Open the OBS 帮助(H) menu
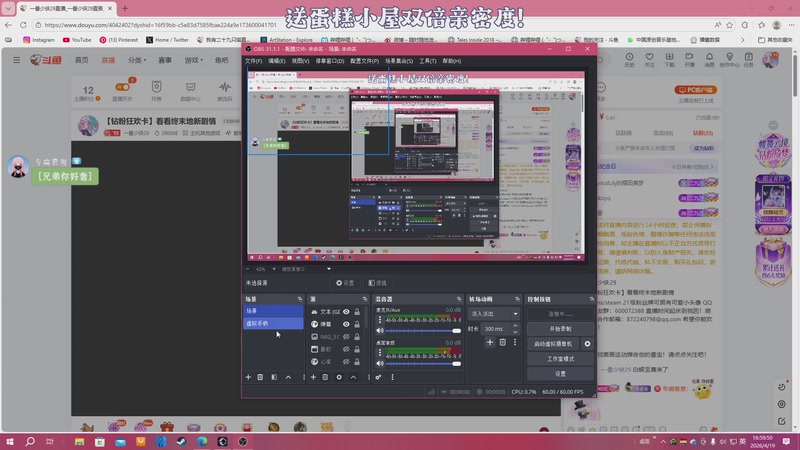The image size is (800, 450). (452, 61)
